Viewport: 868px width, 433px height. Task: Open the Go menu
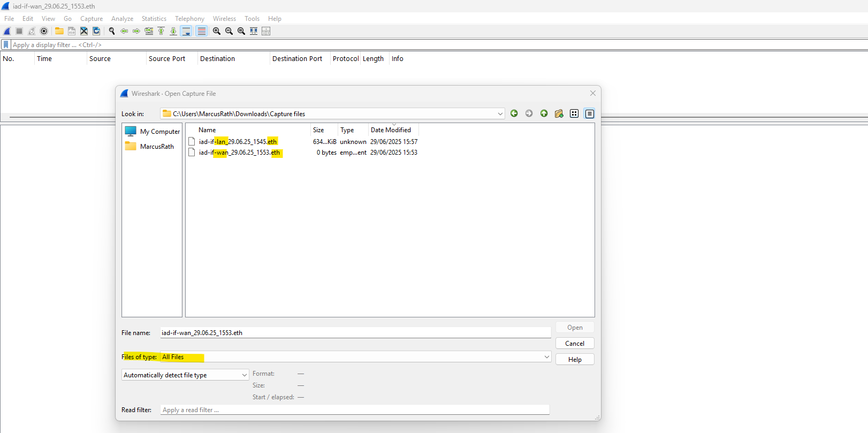coord(67,19)
